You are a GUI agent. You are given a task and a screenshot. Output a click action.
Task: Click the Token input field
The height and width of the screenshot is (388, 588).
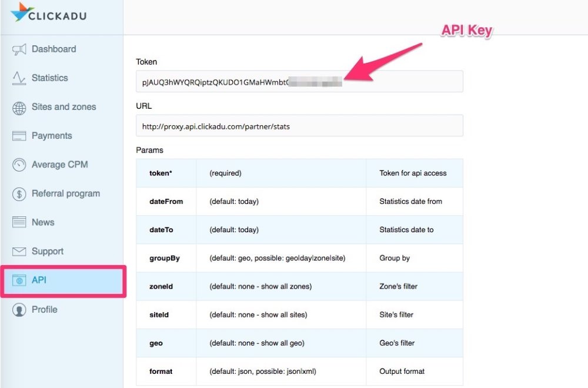(299, 81)
